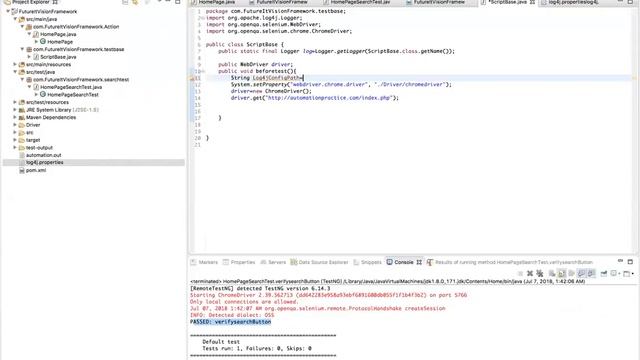The height and width of the screenshot is (360, 640).
Task: Click Link with Editor in Project Explorer
Action: pos(135,2)
